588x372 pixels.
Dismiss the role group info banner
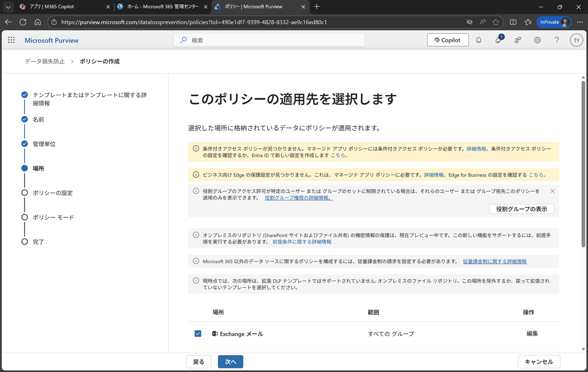(552, 191)
